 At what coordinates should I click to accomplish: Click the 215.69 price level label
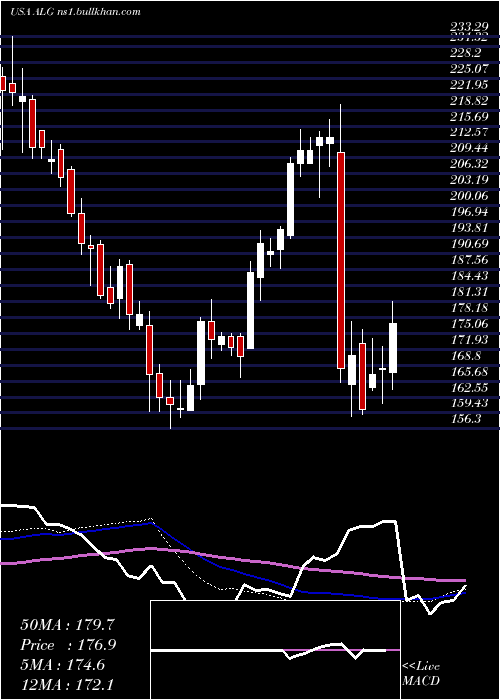469,117
